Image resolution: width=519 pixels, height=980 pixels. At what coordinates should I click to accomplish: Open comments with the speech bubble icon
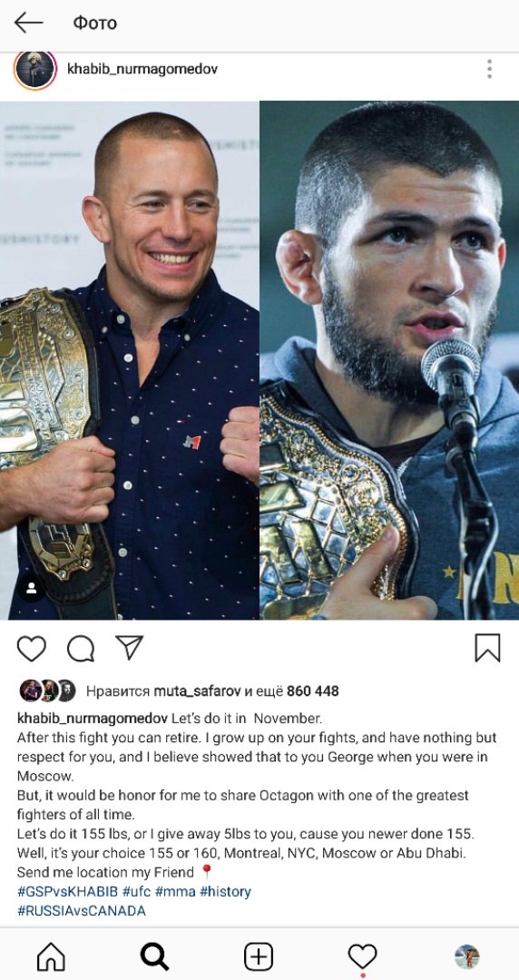pyautogui.click(x=81, y=648)
